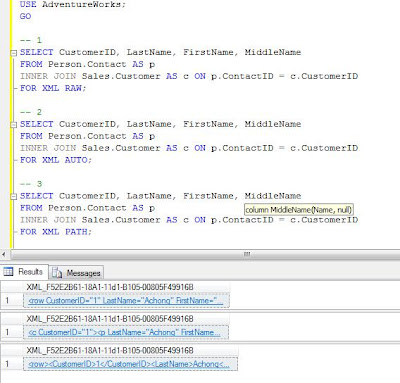Click the GO statement
400x383 pixels.
[x=25, y=16]
